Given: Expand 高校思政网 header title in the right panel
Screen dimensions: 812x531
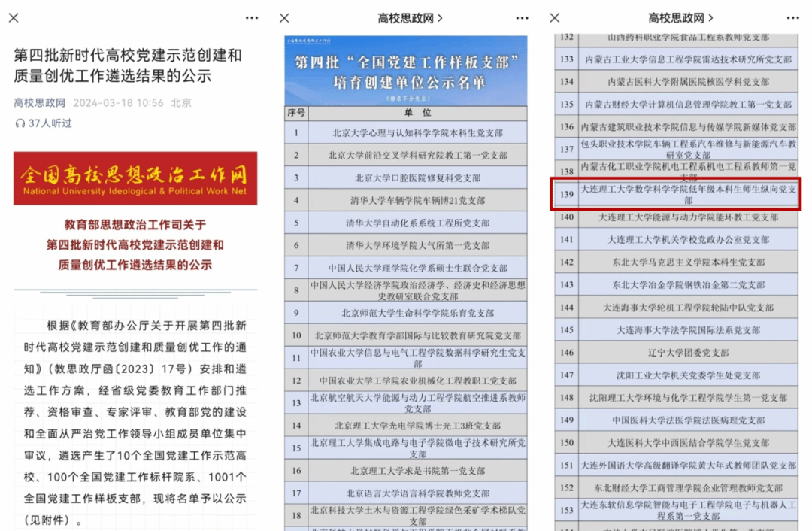Looking at the screenshot, I should pyautogui.click(x=680, y=18).
